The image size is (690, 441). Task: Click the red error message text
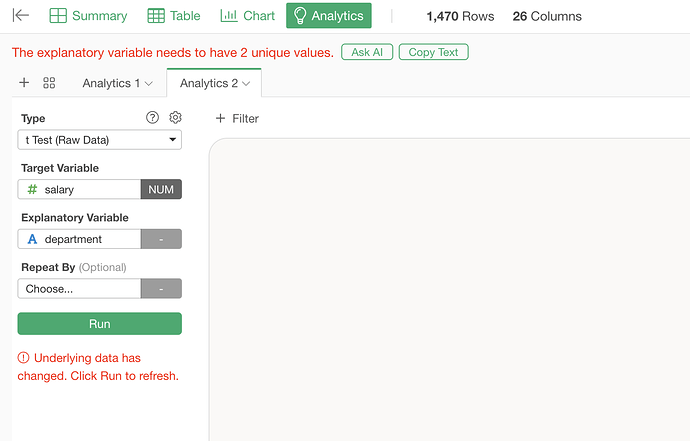click(x=172, y=52)
